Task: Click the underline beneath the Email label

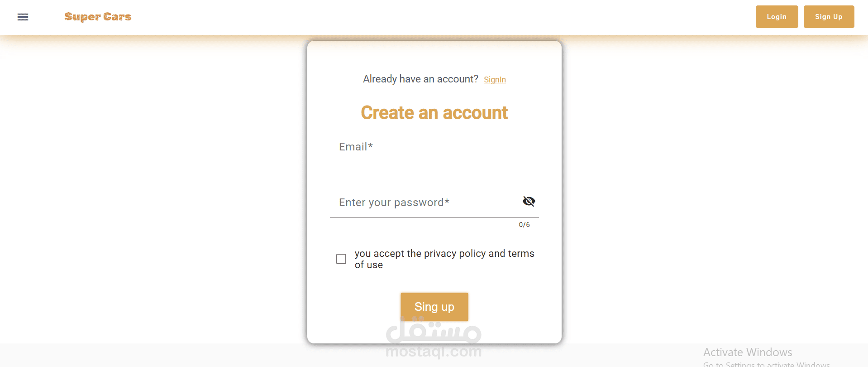Action: [x=434, y=162]
